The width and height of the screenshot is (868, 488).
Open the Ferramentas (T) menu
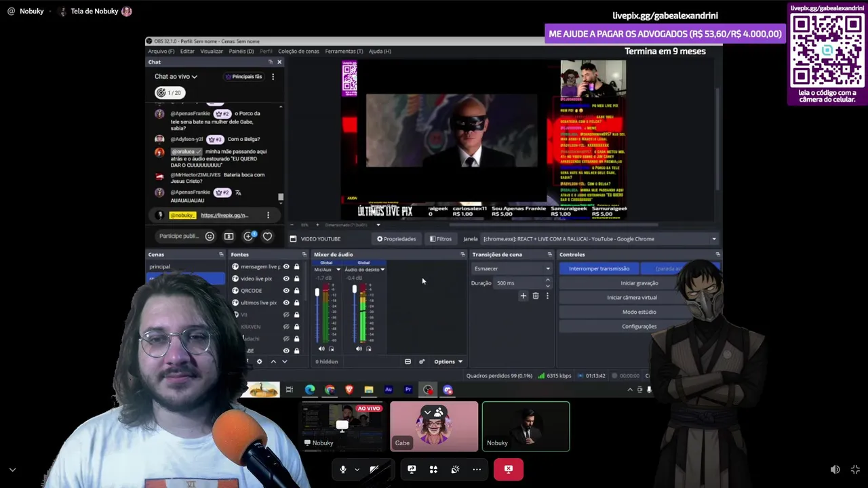click(344, 51)
